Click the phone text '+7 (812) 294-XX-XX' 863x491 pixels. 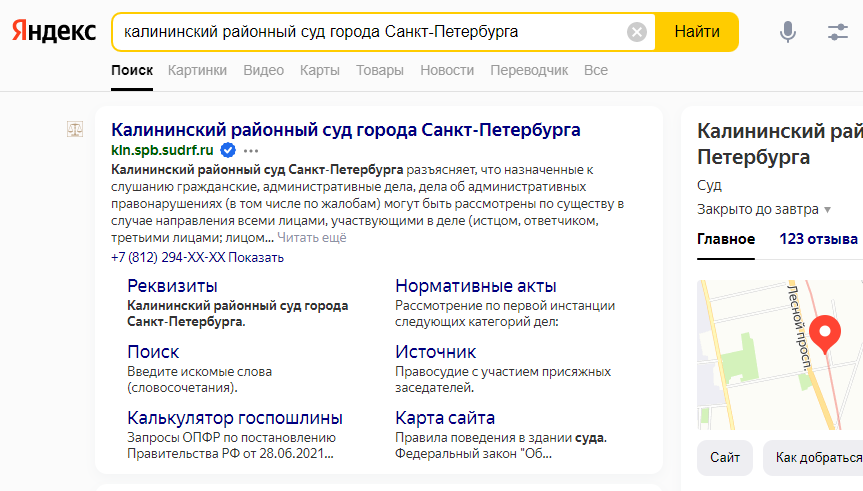coord(168,258)
